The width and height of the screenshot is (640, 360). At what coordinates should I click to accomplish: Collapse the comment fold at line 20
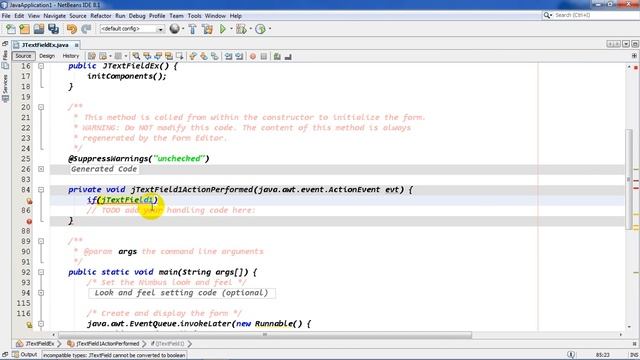coord(41,107)
